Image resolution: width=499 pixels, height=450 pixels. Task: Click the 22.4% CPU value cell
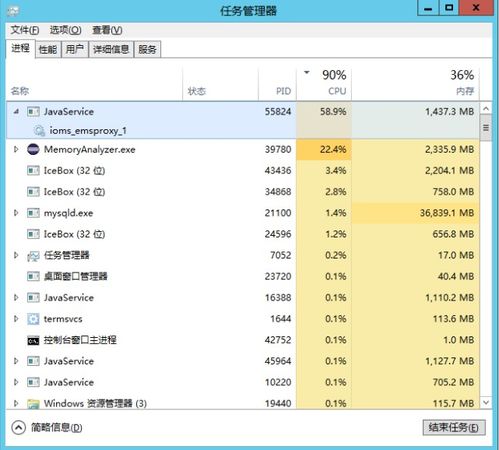pos(324,149)
